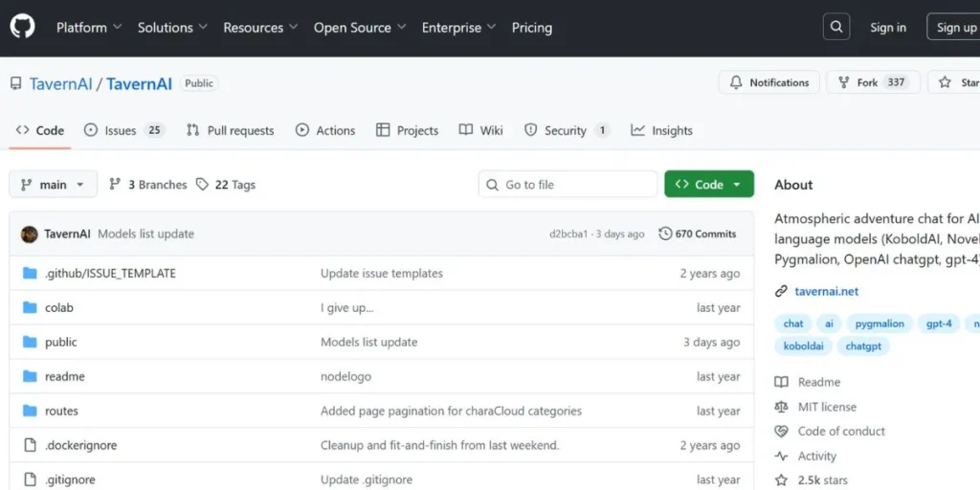Image resolution: width=980 pixels, height=490 pixels.
Task: Focus the Go to file search field
Action: tap(568, 185)
